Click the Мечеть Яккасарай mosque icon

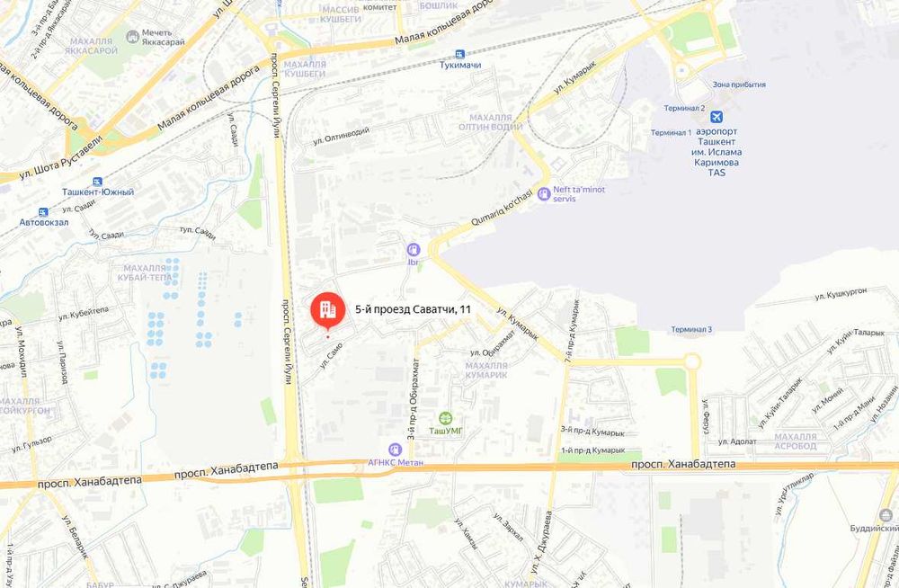tap(132, 37)
